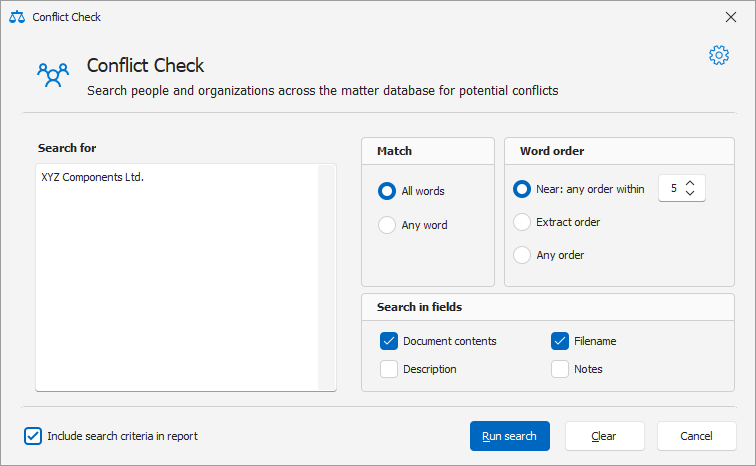Click the Search for box scrollbar
The height and width of the screenshot is (466, 756).
(x=326, y=278)
